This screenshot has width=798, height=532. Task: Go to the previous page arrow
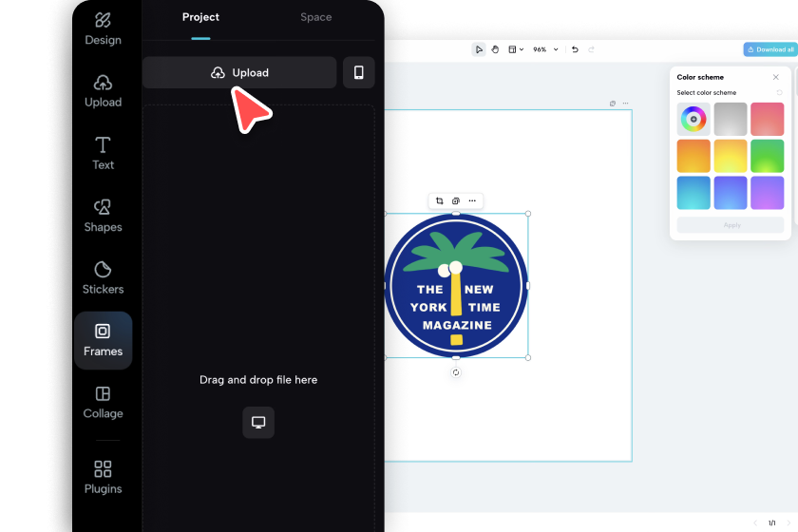click(x=755, y=522)
